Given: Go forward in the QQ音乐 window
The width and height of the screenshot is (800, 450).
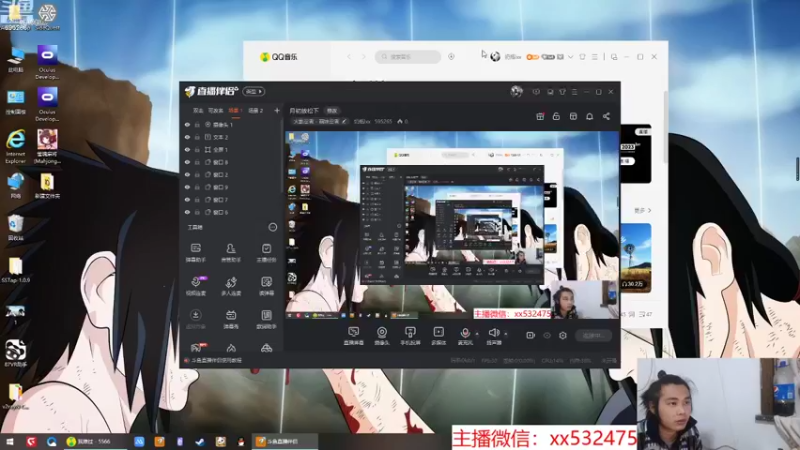Looking at the screenshot, I should (364, 57).
